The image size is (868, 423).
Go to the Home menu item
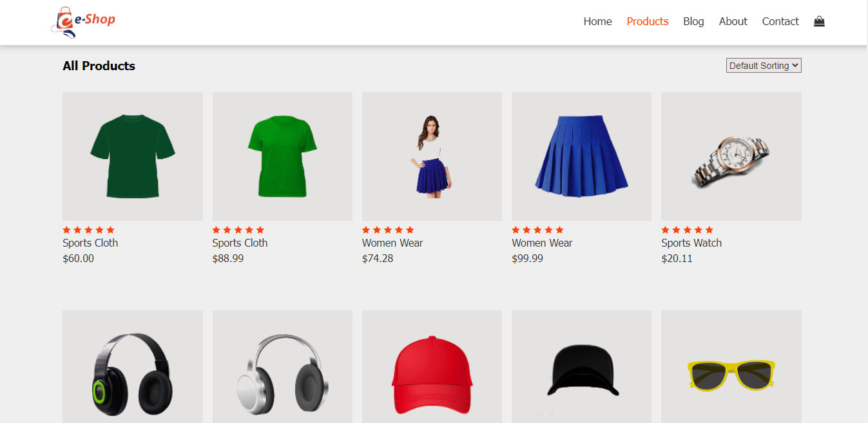coord(597,21)
